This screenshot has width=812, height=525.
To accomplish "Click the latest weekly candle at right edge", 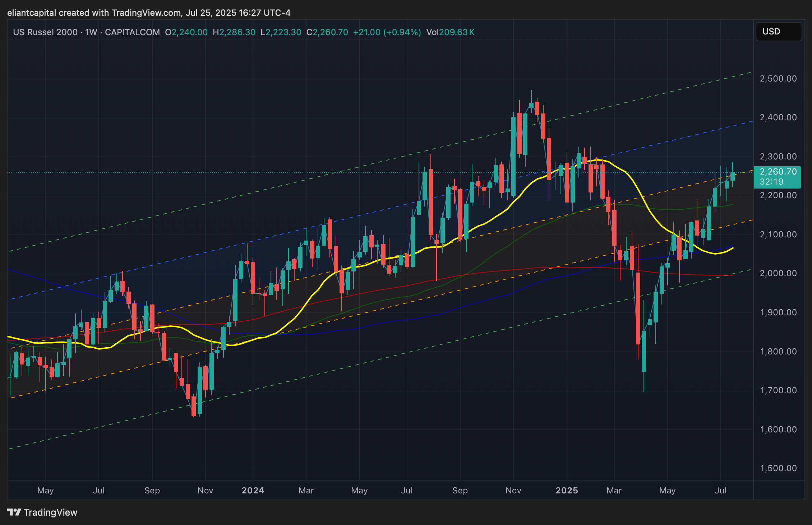I will click(732, 176).
